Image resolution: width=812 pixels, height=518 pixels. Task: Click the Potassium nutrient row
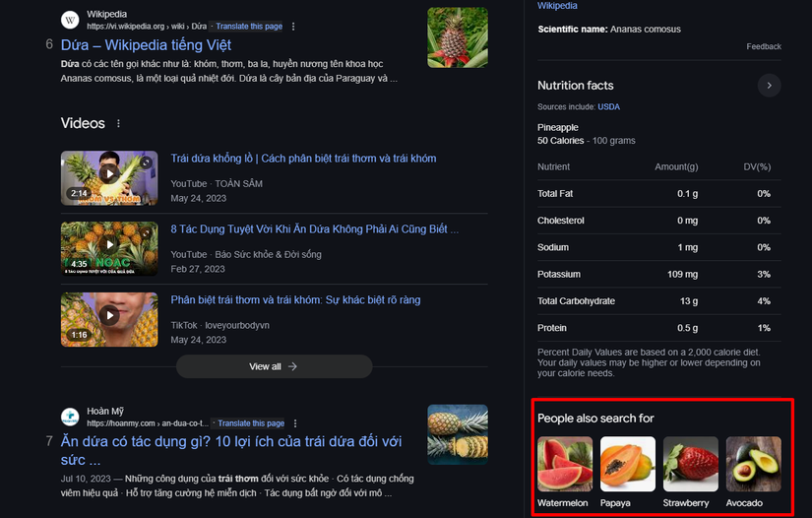tap(659, 275)
